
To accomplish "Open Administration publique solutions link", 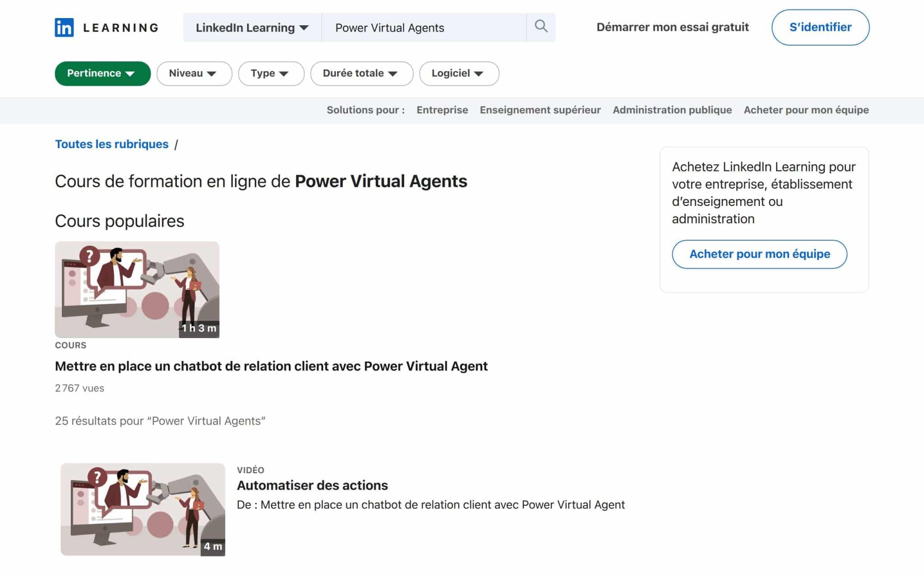I will click(x=672, y=110).
